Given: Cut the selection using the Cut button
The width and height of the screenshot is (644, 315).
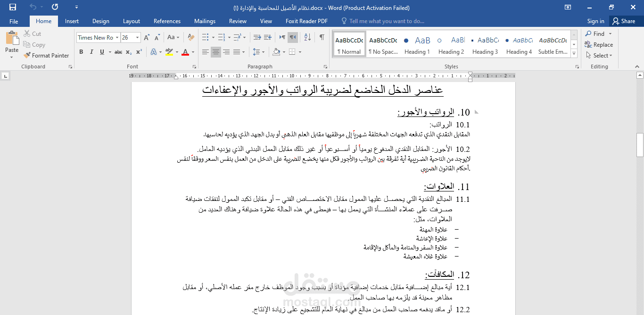Looking at the screenshot, I should coord(32,33).
